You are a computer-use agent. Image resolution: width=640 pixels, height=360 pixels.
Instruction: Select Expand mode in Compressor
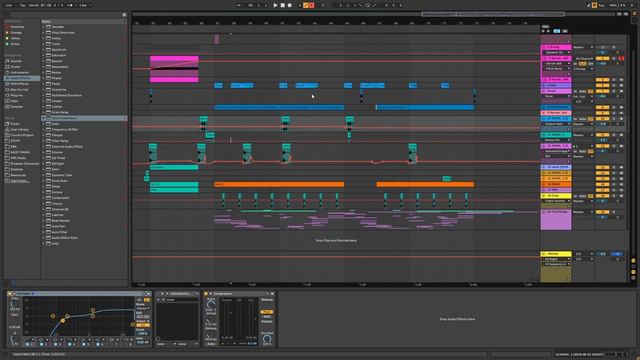(x=267, y=322)
